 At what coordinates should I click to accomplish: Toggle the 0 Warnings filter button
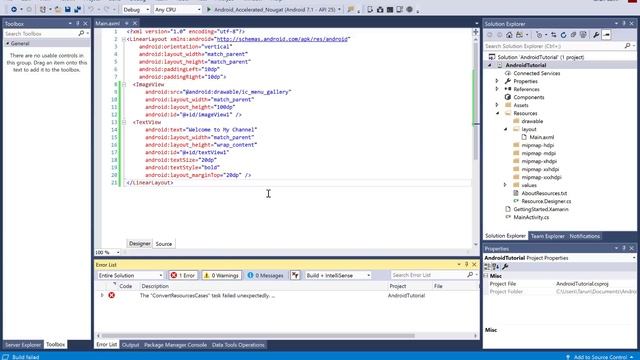click(x=222, y=276)
